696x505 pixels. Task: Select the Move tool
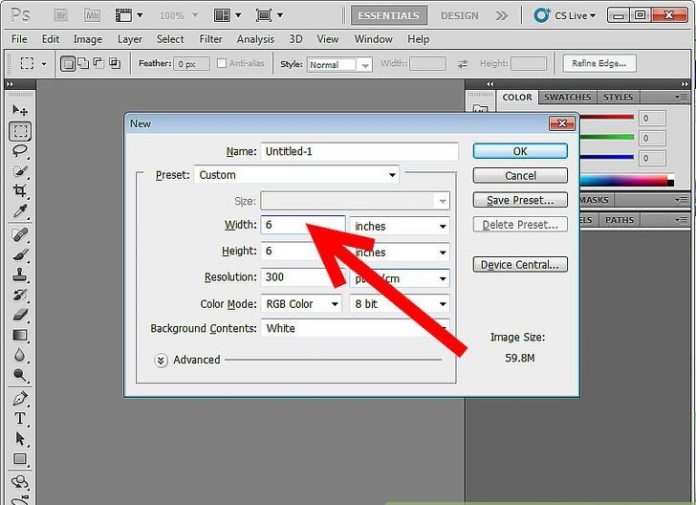tap(20, 110)
